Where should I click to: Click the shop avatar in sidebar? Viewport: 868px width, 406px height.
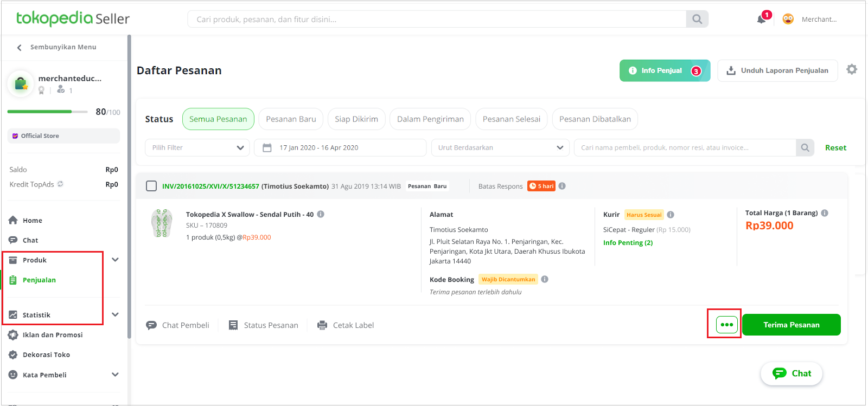pos(21,84)
